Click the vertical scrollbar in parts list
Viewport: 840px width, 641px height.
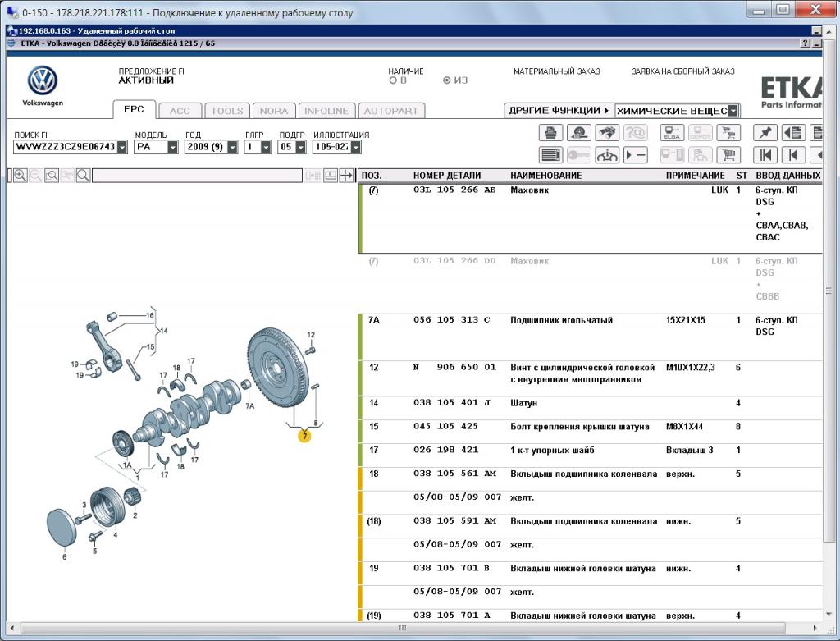(x=829, y=291)
